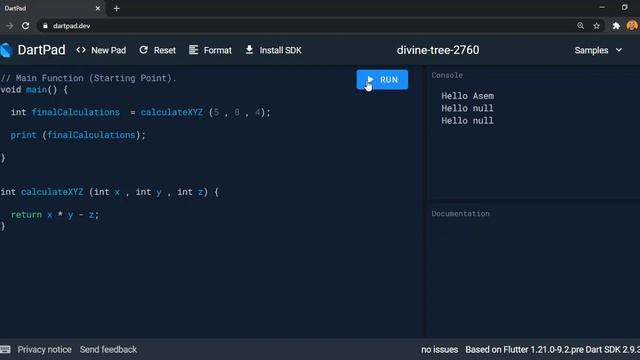640x360 pixels.
Task: Click the Console panel label
Action: [447, 75]
